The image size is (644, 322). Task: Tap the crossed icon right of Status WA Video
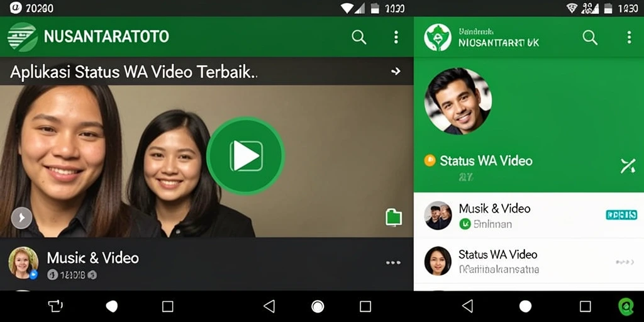628,166
